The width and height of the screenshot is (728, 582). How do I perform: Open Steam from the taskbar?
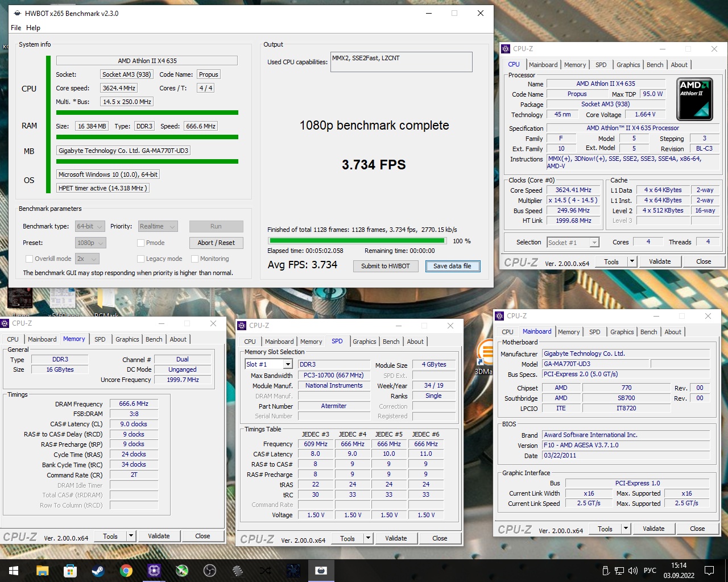[x=98, y=571]
